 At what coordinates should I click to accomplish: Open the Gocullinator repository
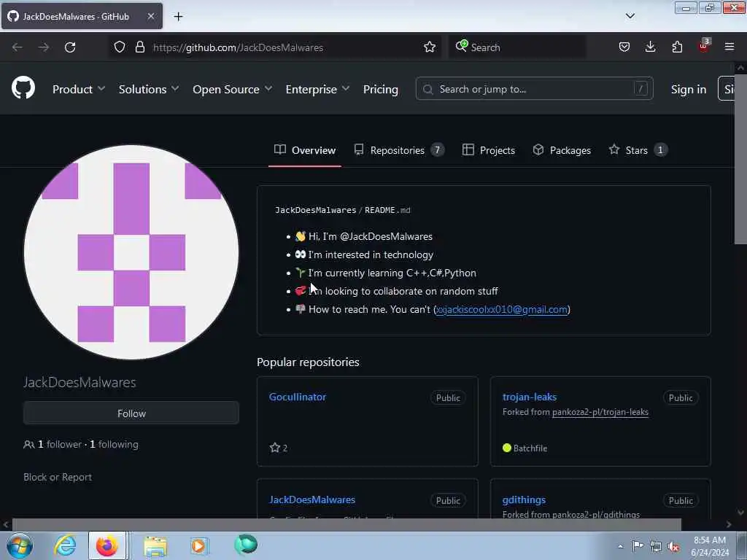tap(298, 397)
